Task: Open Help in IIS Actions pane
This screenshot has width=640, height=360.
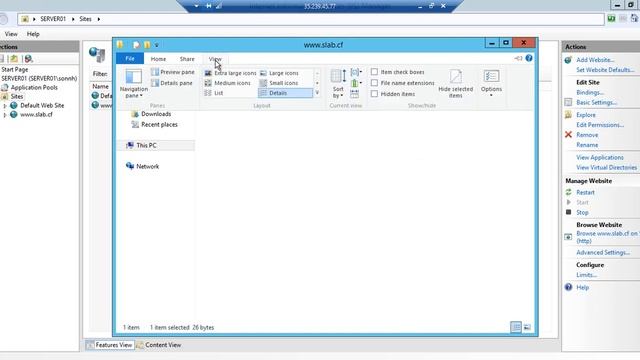Action: pyautogui.click(x=582, y=287)
